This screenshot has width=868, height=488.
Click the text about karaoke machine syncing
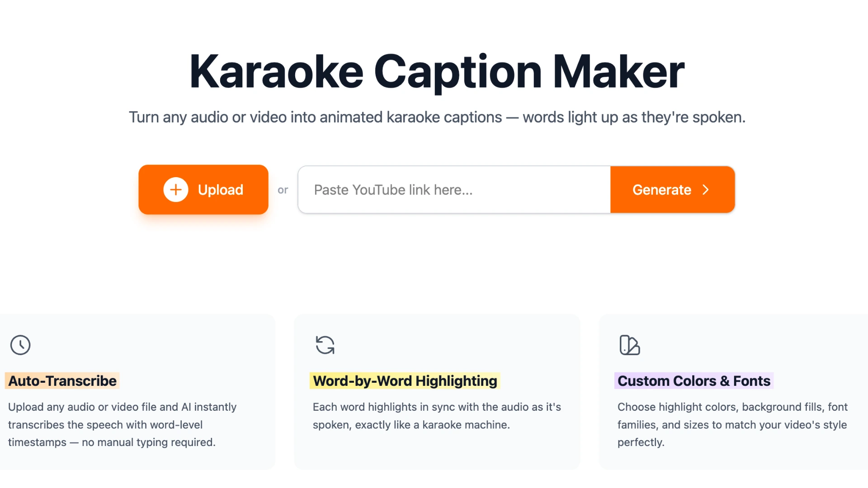436,416
